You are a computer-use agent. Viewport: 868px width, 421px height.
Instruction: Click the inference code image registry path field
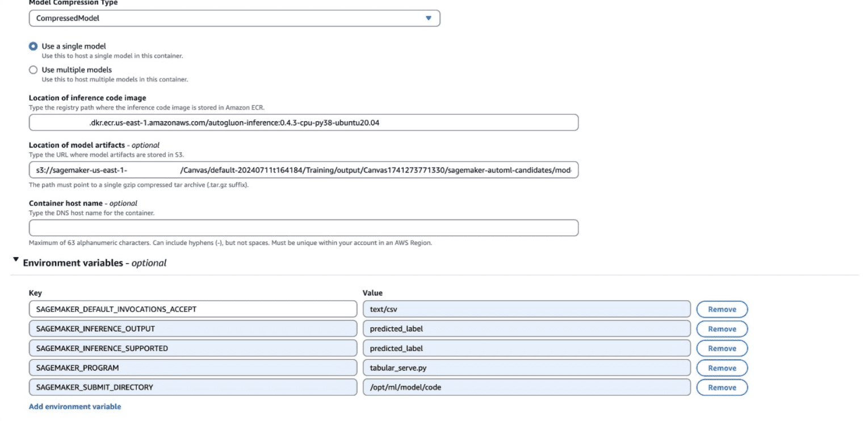304,122
